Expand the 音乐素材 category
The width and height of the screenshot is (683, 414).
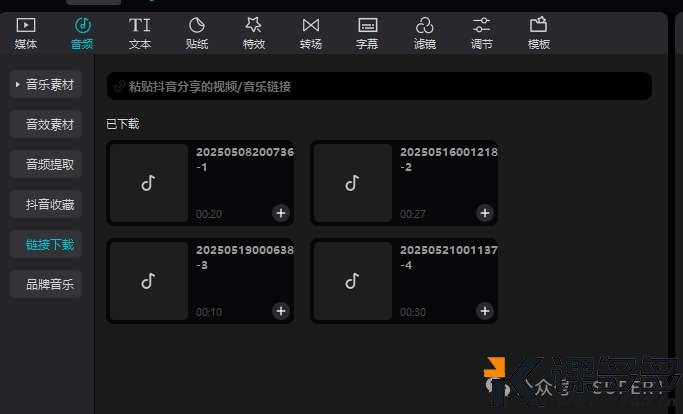46,85
